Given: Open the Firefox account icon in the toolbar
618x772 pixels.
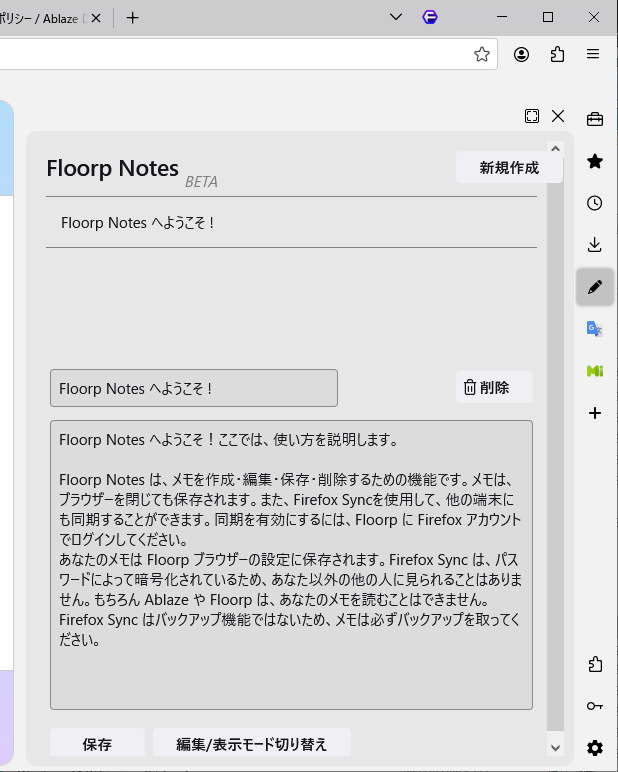Looking at the screenshot, I should [521, 54].
